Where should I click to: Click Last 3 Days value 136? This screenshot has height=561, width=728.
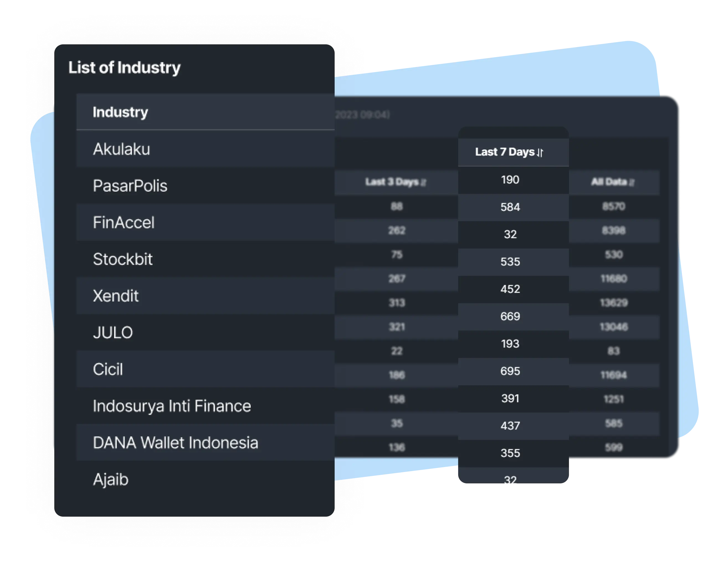click(397, 448)
